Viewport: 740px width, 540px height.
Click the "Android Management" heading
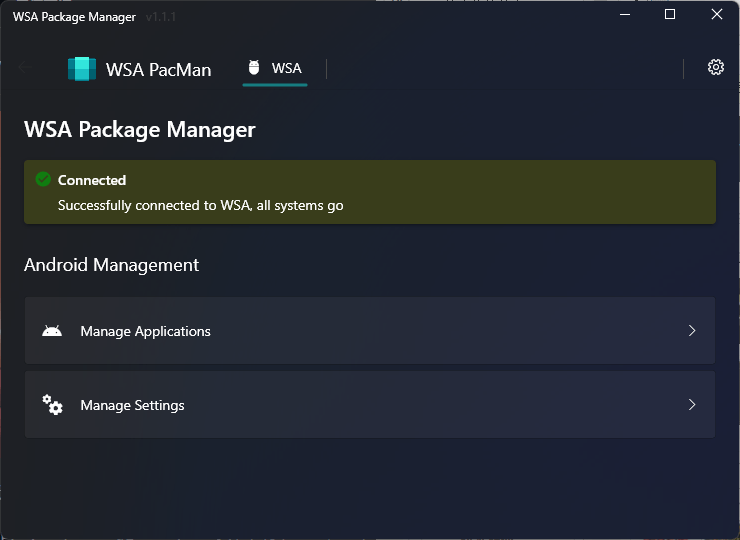pyautogui.click(x=111, y=265)
